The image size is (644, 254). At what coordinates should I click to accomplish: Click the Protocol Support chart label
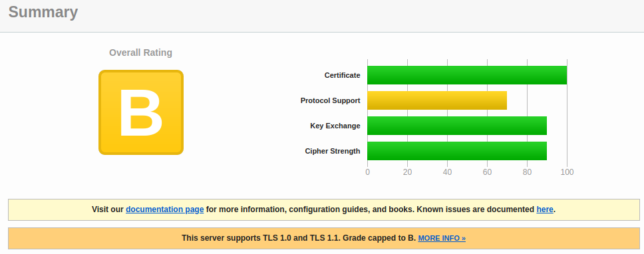tap(330, 100)
